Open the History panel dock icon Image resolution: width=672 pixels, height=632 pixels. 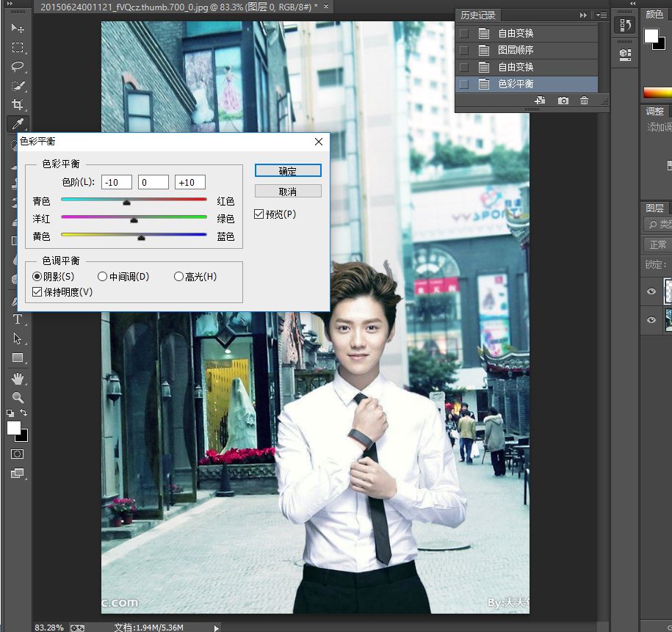[x=625, y=25]
